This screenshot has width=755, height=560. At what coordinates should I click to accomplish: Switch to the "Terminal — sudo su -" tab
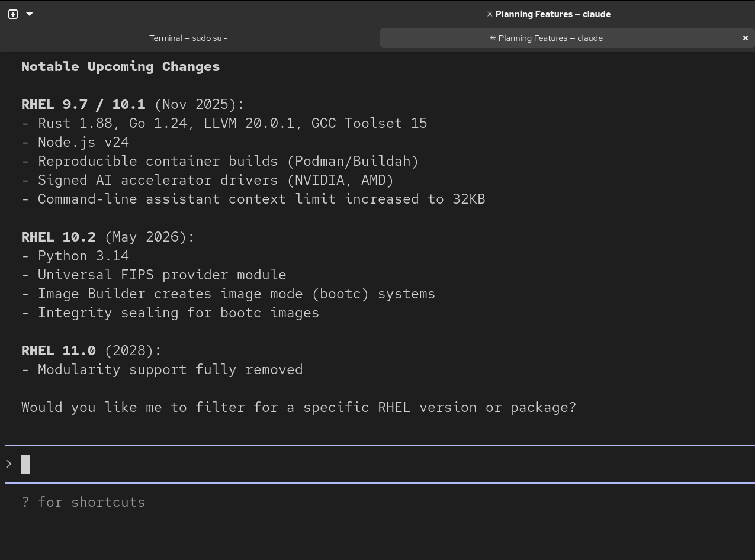(188, 38)
